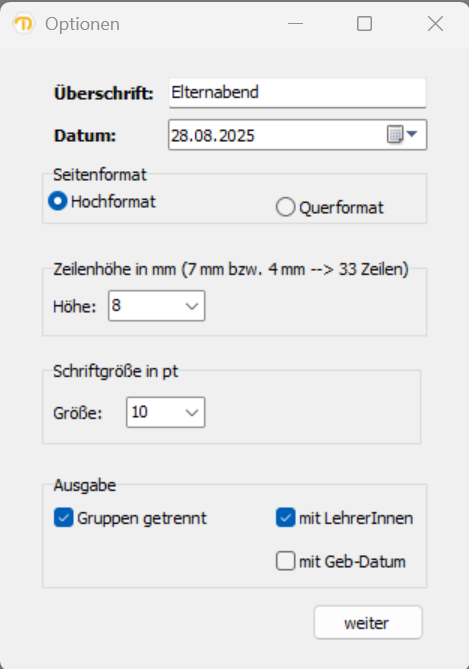Click the Gruppen getrennt label text
This screenshot has width=469, height=669.
point(142,518)
